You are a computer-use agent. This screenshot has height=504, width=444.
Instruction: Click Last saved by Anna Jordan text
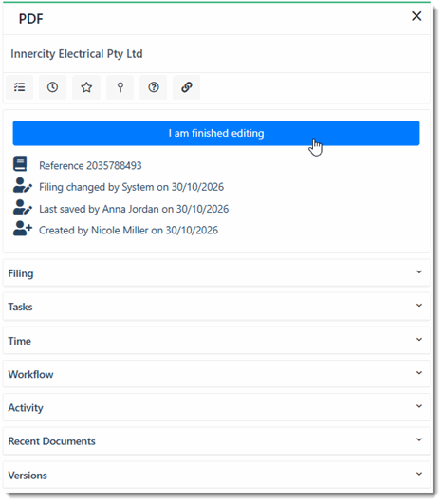[x=134, y=209]
